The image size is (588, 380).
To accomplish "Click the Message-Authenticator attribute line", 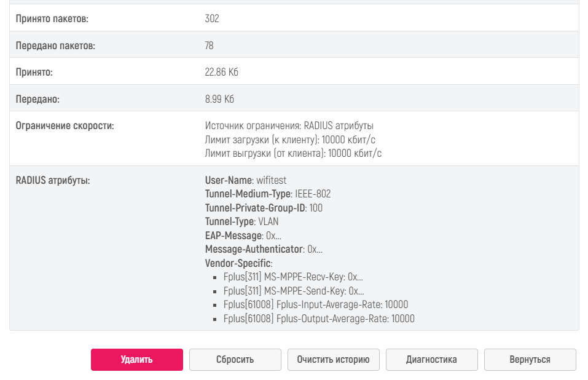I will click(263, 250).
